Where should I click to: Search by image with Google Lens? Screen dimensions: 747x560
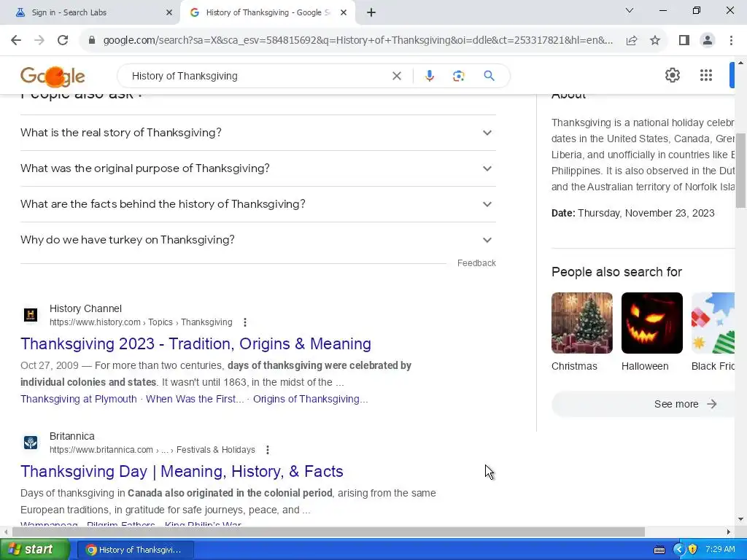[x=458, y=76]
